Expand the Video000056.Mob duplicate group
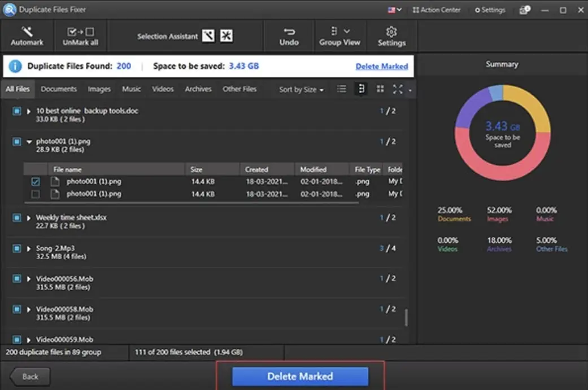Image resolution: width=588 pixels, height=390 pixels. click(28, 278)
